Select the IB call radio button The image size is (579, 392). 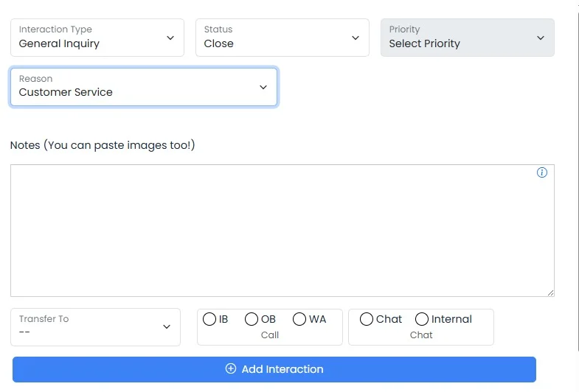tap(209, 319)
